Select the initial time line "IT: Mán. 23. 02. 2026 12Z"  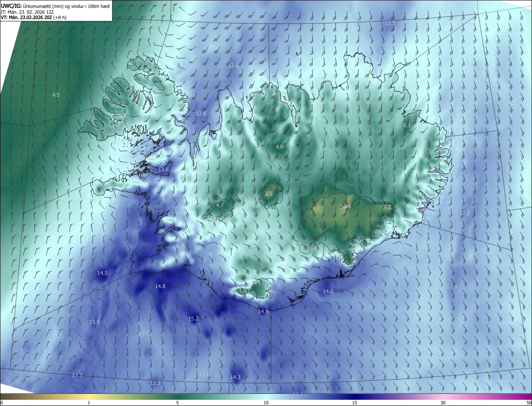27,12
